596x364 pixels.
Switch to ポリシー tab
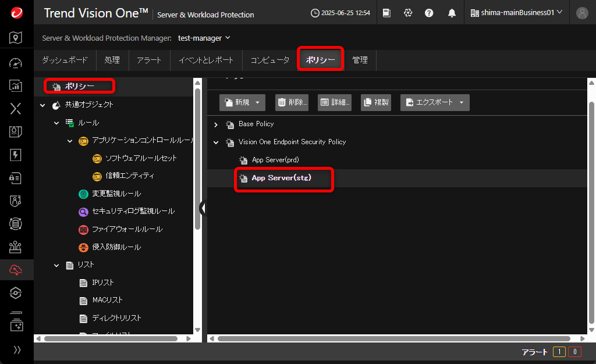pos(321,59)
